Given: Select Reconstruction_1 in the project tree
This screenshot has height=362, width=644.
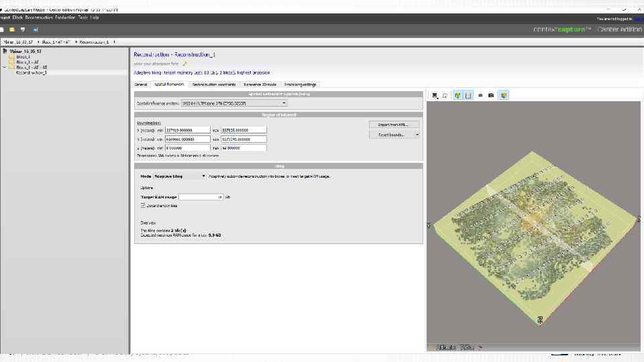Looking at the screenshot, I should [32, 72].
